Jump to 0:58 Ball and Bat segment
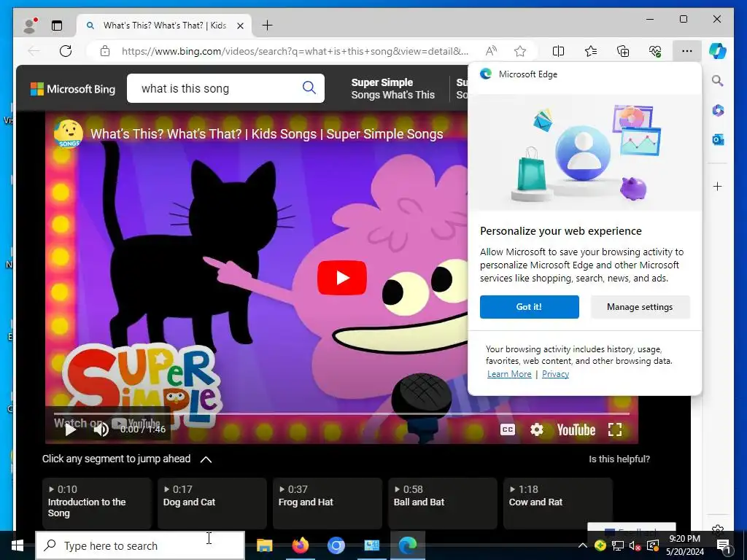The height and width of the screenshot is (560, 747). pos(443,503)
